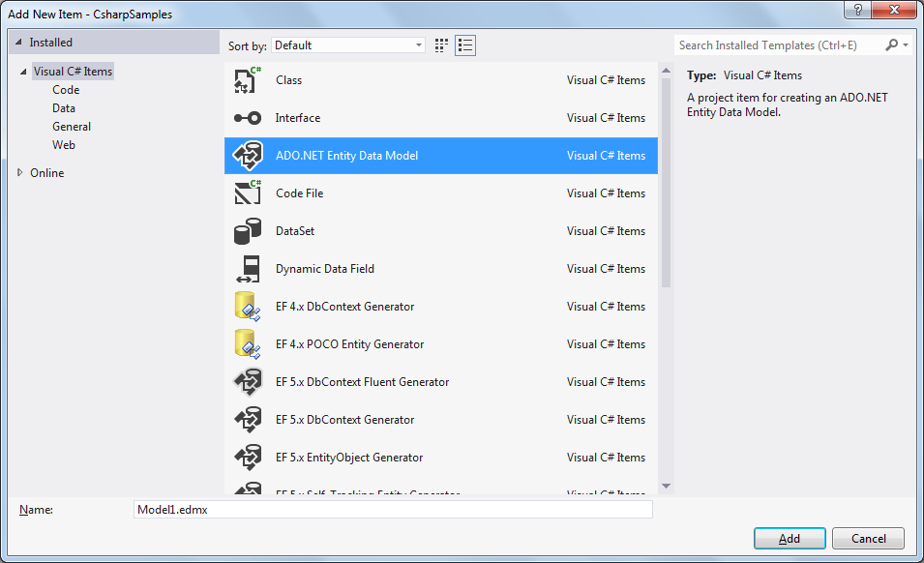Select the DataSet template name
924x563 pixels.
pyautogui.click(x=295, y=231)
